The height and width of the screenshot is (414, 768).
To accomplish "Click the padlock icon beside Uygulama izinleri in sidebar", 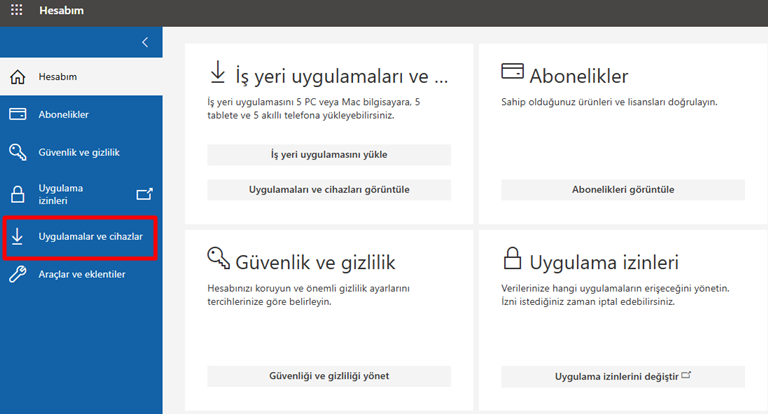I will coord(18,195).
